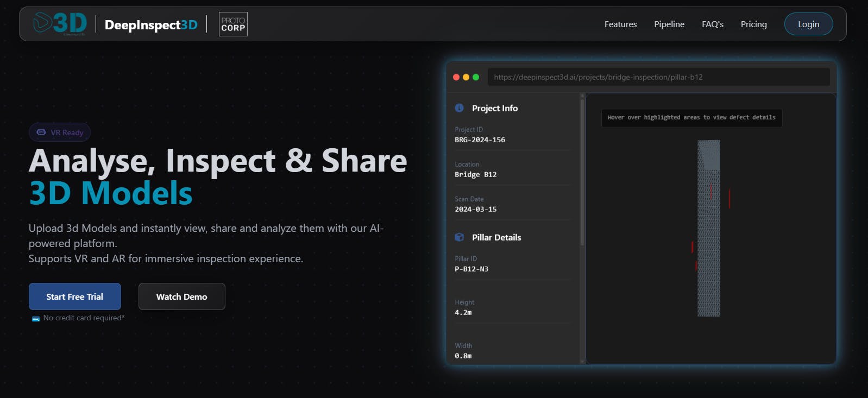Open the Features menu item
The height and width of the screenshot is (398, 868).
620,24
